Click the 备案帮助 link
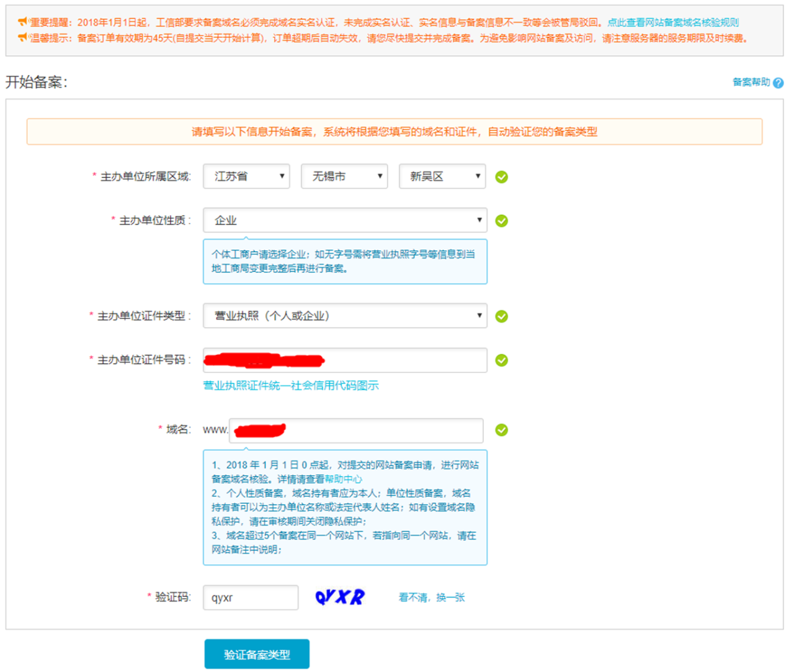 pos(751,82)
